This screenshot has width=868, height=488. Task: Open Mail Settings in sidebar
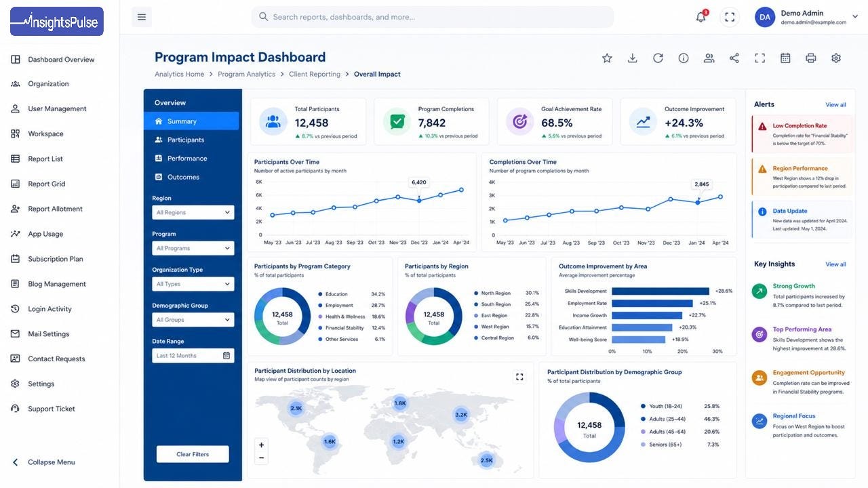[x=40, y=333]
